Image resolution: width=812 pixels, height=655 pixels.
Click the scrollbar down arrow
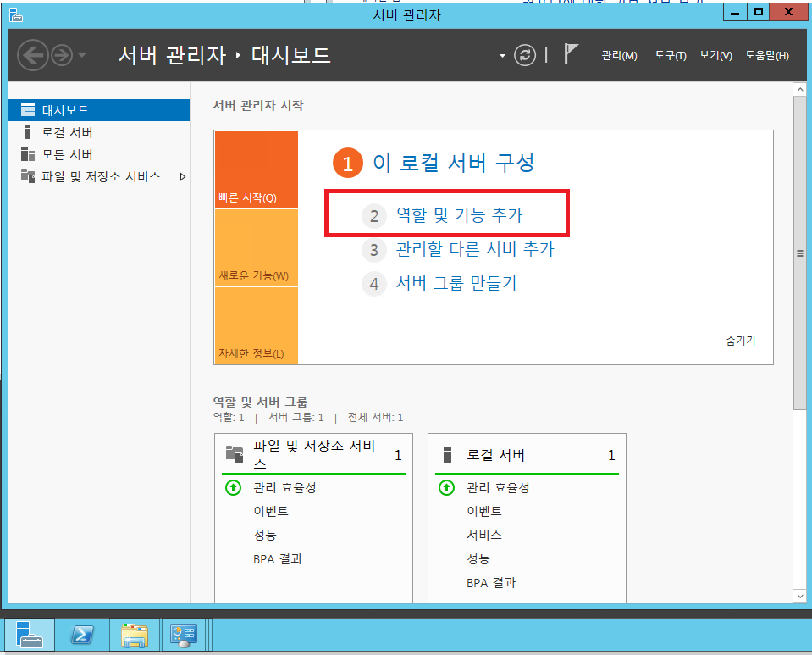coord(799,596)
